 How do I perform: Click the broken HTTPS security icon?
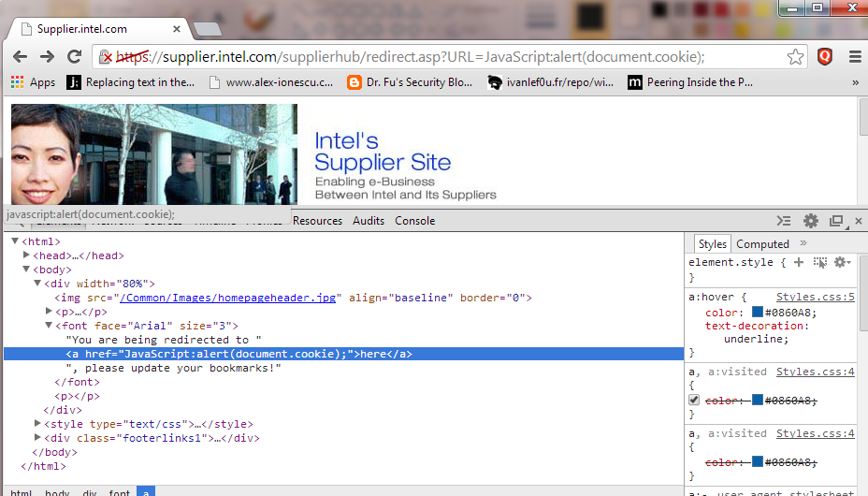tap(105, 56)
